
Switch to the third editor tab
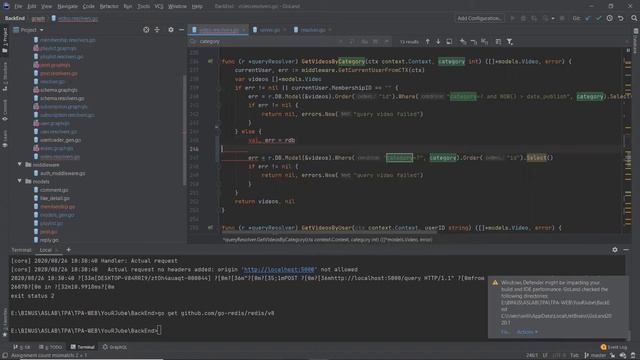(313, 30)
